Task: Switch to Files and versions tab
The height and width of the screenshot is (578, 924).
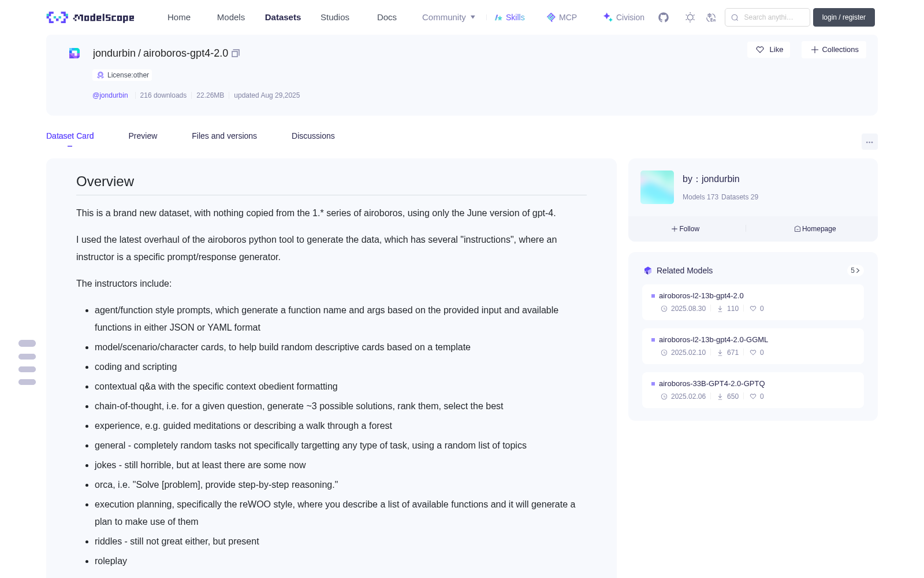Action: point(224,136)
